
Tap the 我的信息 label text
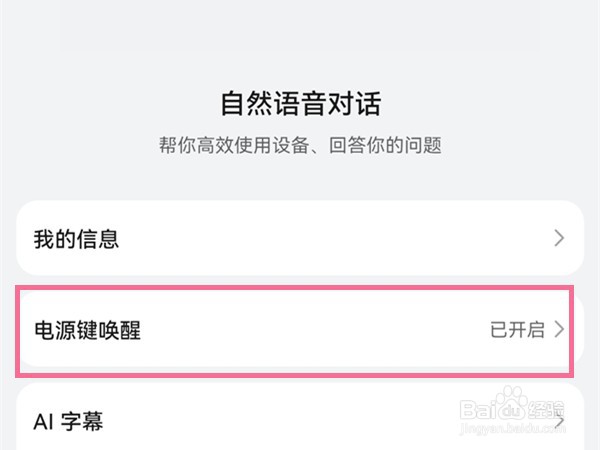pyautogui.click(x=77, y=239)
